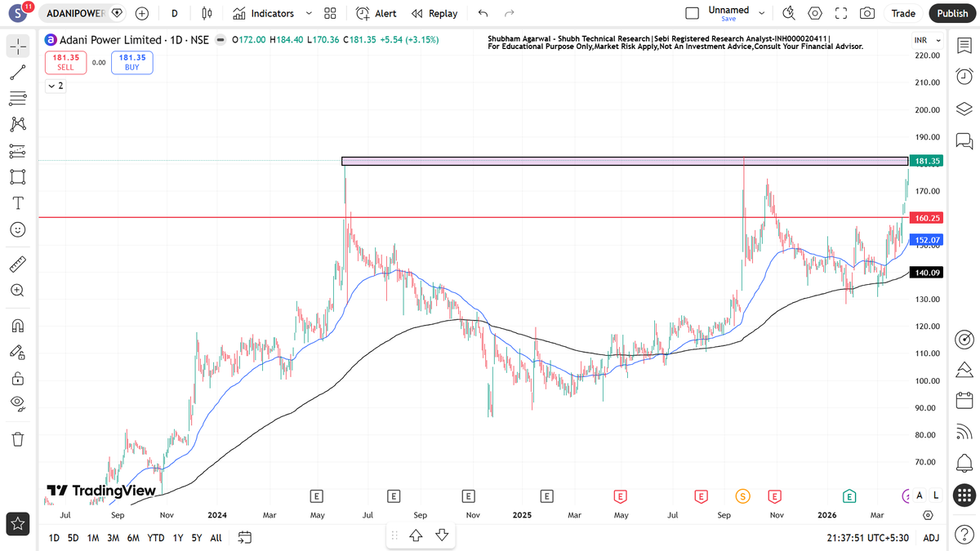Open the news feed broadcast icon

point(964,432)
